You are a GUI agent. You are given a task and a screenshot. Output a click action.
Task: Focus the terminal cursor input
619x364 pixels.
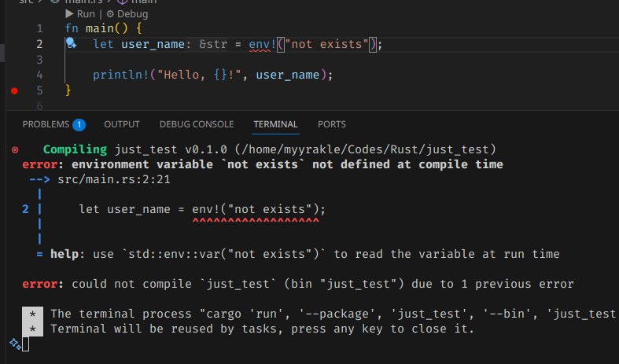coord(26,344)
